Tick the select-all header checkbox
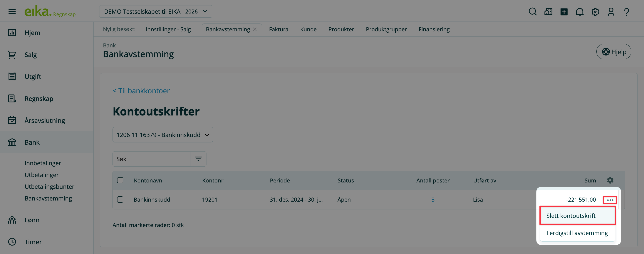 (120, 180)
